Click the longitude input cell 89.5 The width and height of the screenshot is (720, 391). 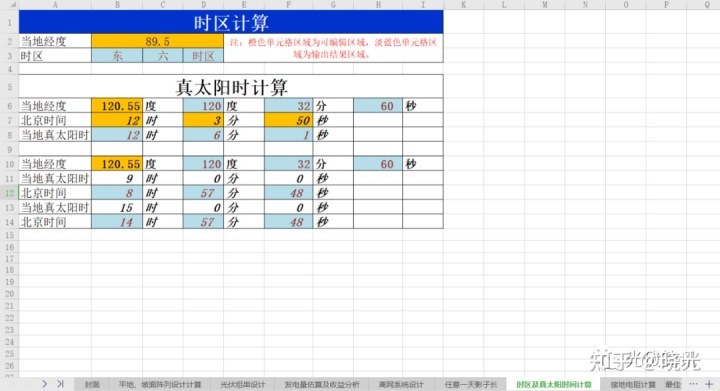point(158,41)
